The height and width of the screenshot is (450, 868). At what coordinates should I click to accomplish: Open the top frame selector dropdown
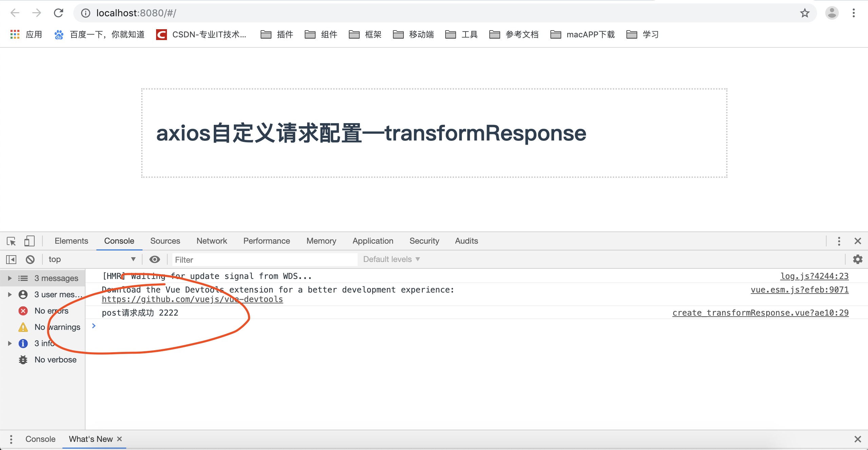pos(92,259)
